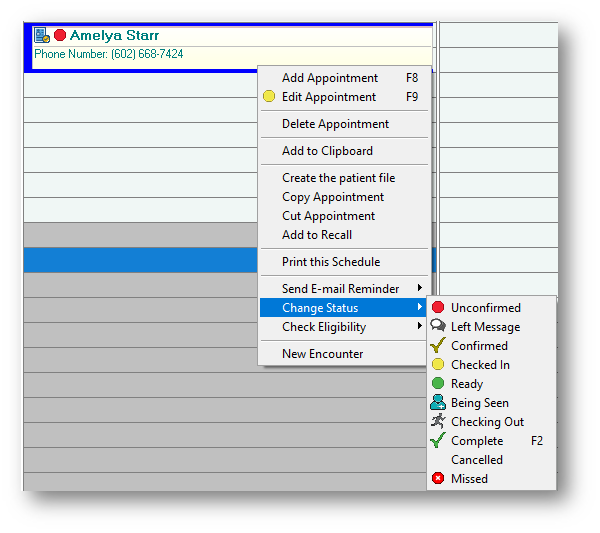Open Check Eligibility submenu
Viewport: 600px width, 533px height.
pos(344,327)
